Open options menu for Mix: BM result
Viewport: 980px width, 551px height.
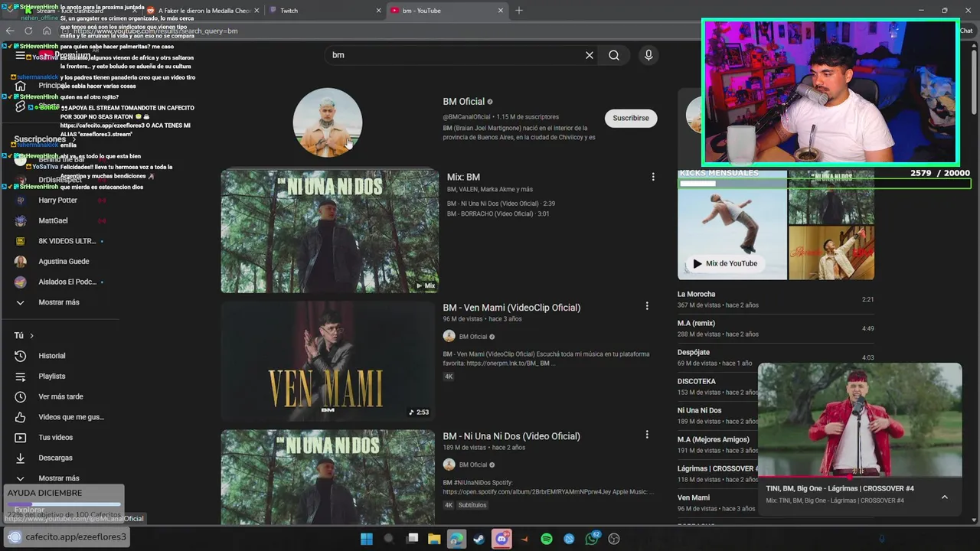tap(653, 177)
